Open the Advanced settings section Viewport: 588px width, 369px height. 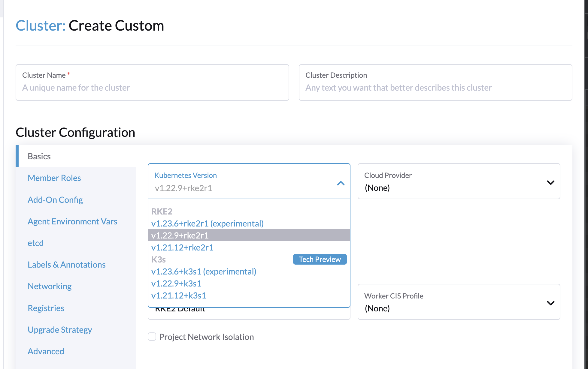tap(46, 351)
